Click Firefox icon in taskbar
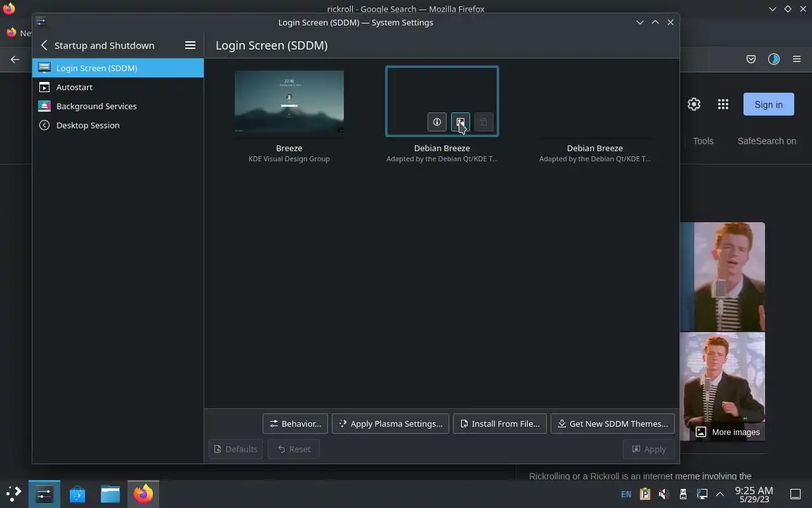The image size is (812, 508). click(x=143, y=493)
